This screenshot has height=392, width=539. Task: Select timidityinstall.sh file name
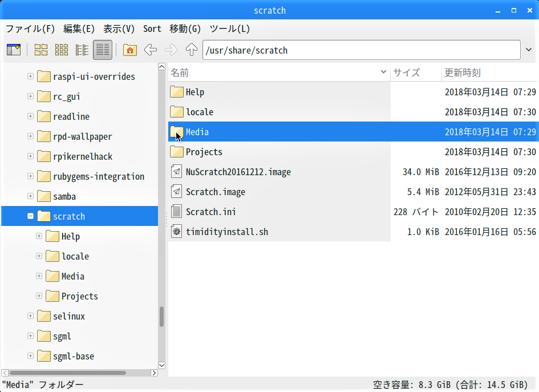click(x=227, y=232)
